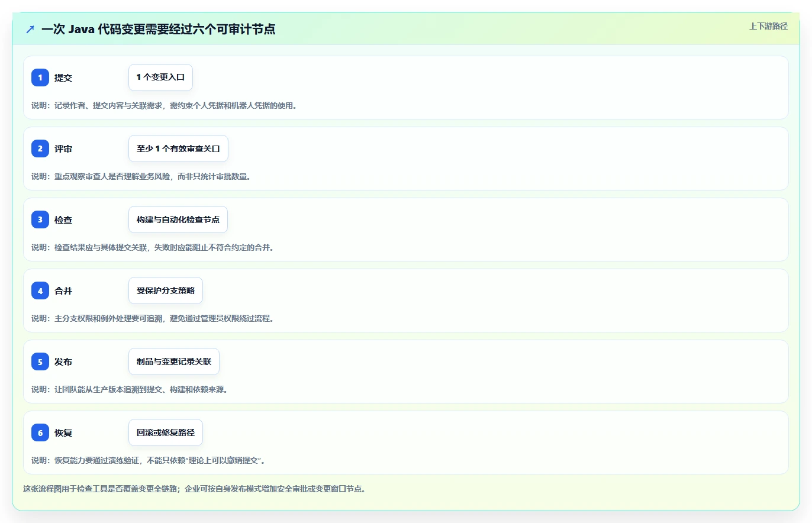Click the numbered badge 5 for 发布
Image resolution: width=812 pixels, height=523 pixels.
(x=40, y=361)
